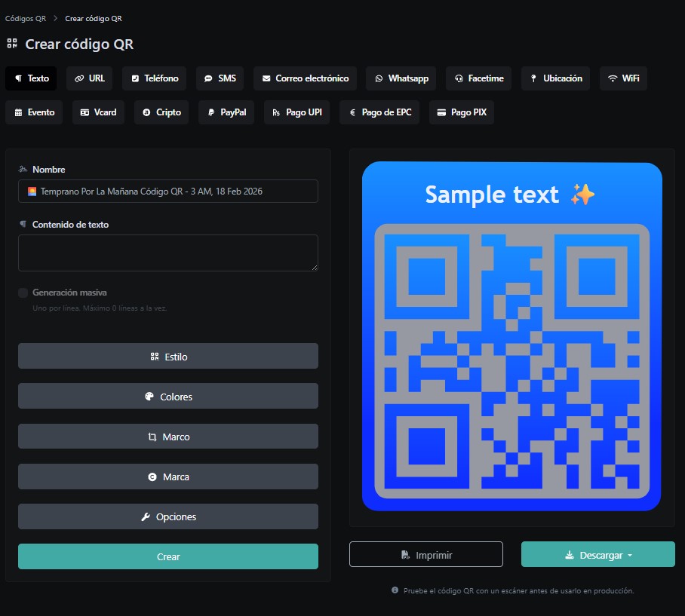Viewport: 685px width, 616px height.
Task: Open the Descargar dropdown
Action: point(598,554)
